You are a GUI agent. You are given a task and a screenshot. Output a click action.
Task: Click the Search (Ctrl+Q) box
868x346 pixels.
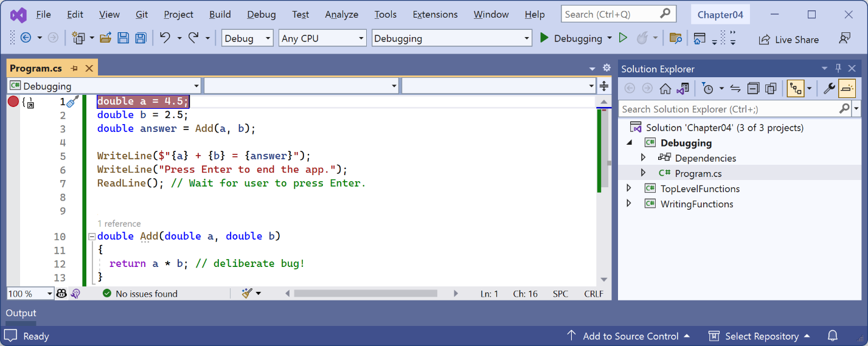[618, 14]
